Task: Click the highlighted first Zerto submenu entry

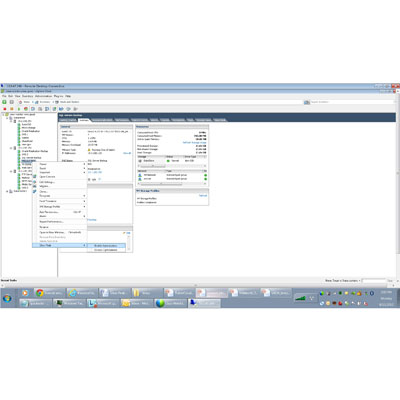Action: 106,246
